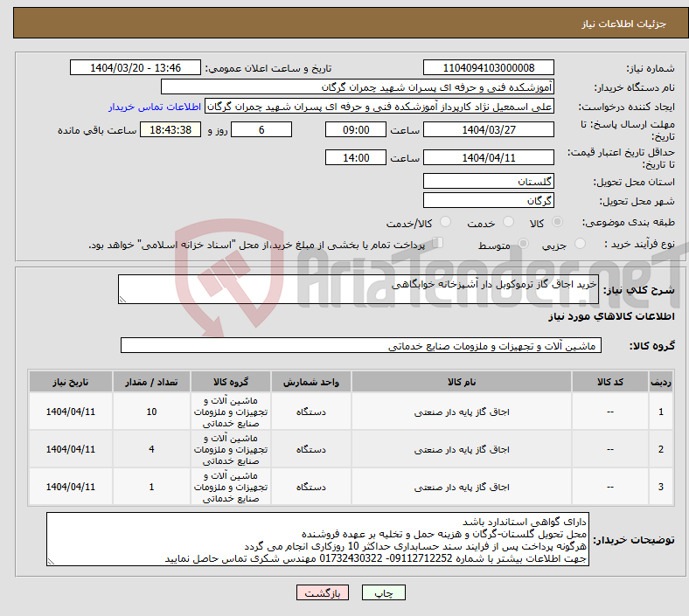Select the کالا radio button

[557, 222]
